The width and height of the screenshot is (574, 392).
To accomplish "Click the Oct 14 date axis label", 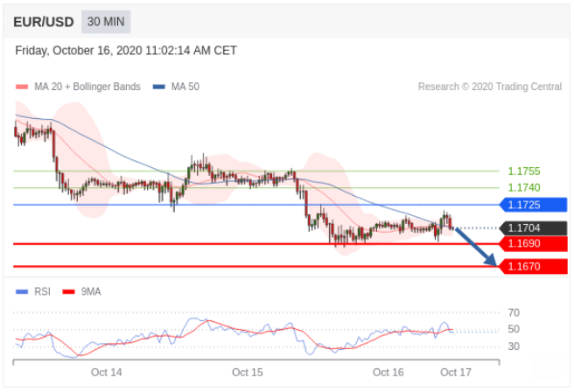I will (107, 373).
